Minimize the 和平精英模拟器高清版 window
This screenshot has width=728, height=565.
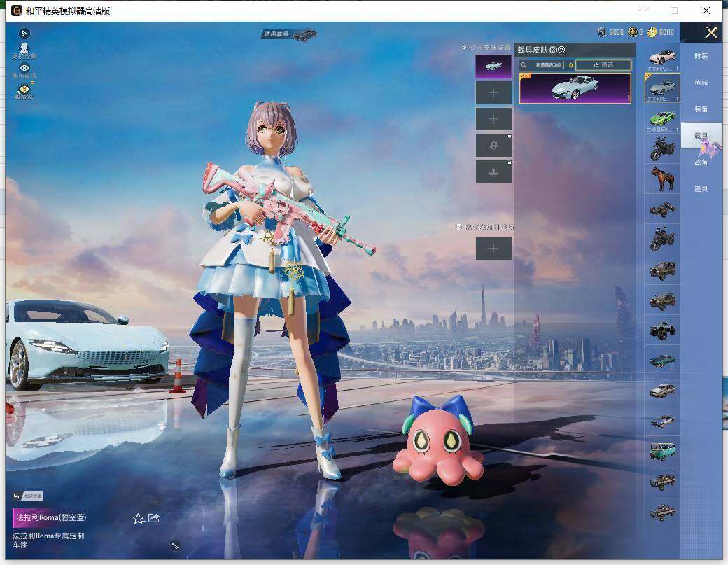[x=643, y=11]
